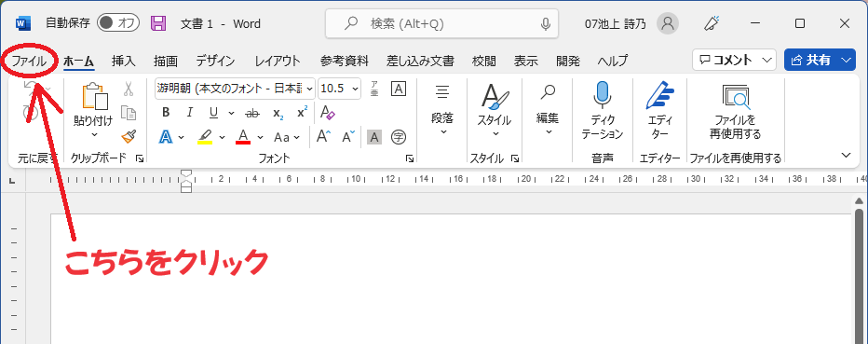Click the Copy icon
The width and height of the screenshot is (868, 344).
point(129,113)
